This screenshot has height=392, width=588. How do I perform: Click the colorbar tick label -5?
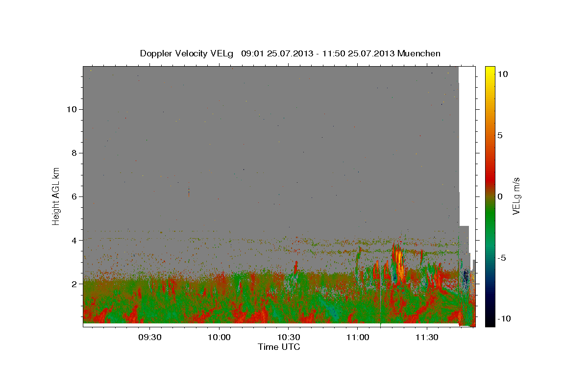502,258
